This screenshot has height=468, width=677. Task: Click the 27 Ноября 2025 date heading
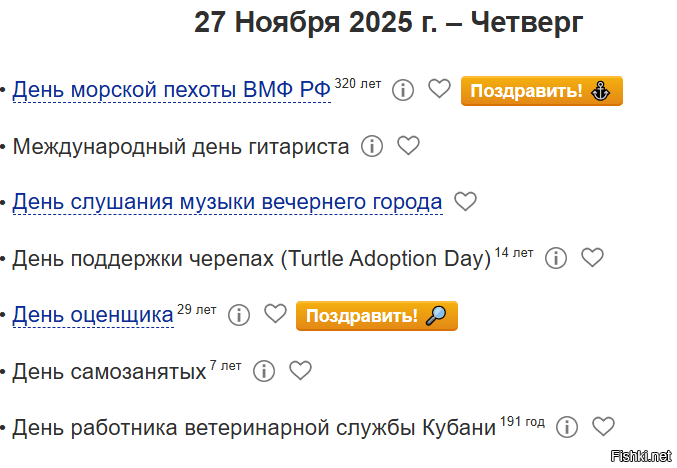click(x=388, y=22)
